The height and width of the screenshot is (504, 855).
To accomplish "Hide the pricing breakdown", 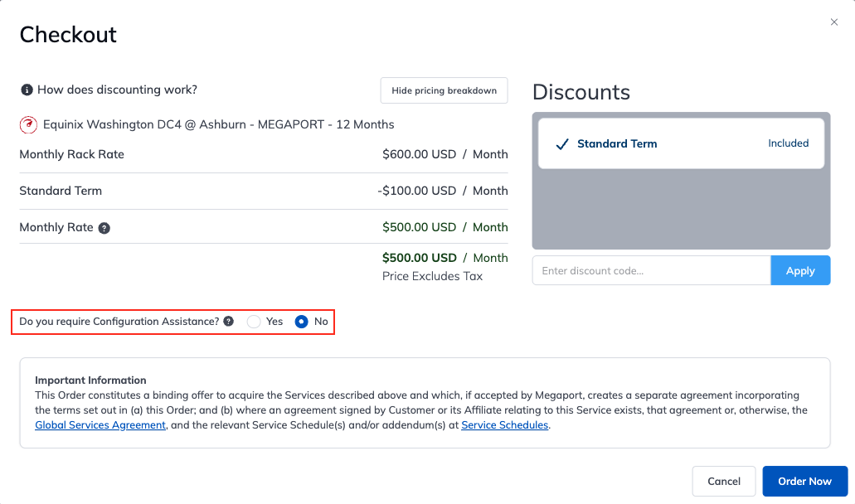I will (x=444, y=90).
